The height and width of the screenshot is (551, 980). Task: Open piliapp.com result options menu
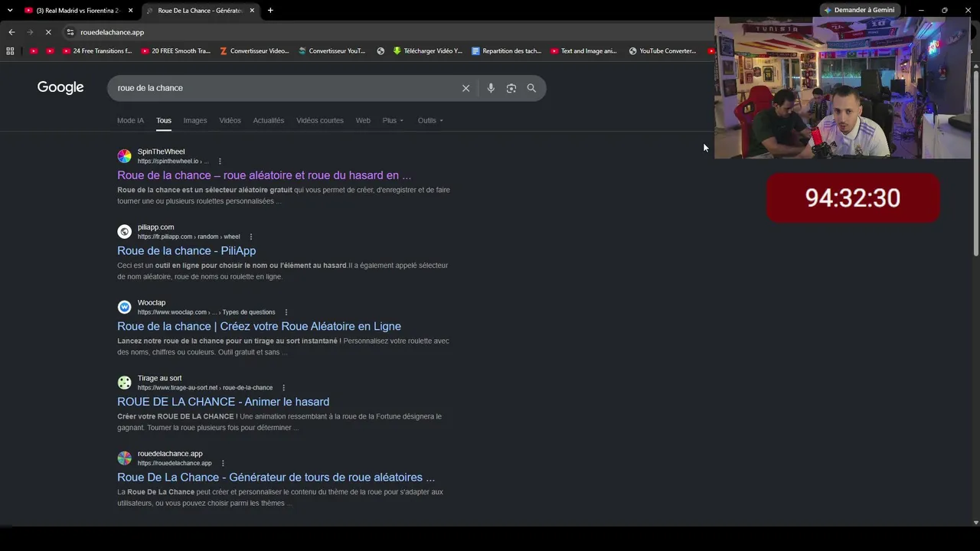[x=251, y=237]
